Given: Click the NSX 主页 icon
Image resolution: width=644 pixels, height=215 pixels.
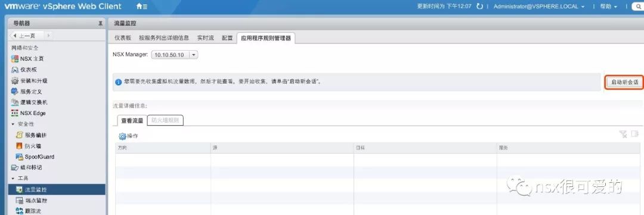Looking at the screenshot, I should [15, 59].
